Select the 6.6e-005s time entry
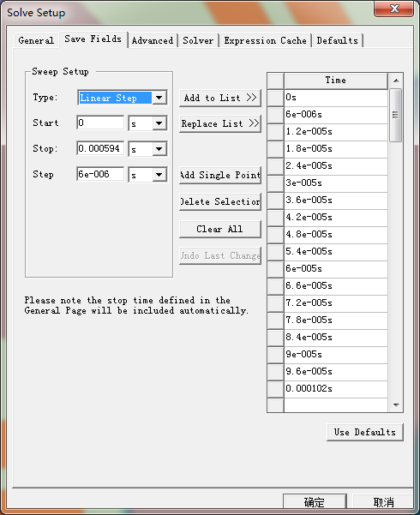 (x=336, y=285)
